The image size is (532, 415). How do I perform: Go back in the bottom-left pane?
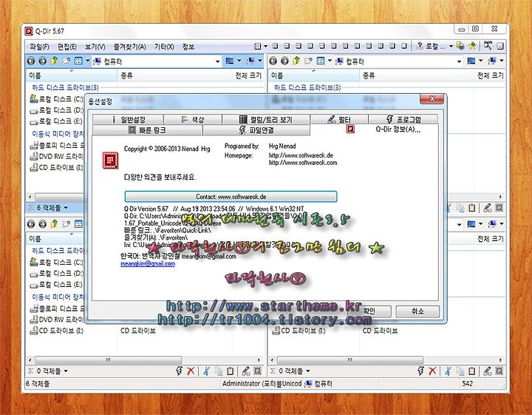31,224
